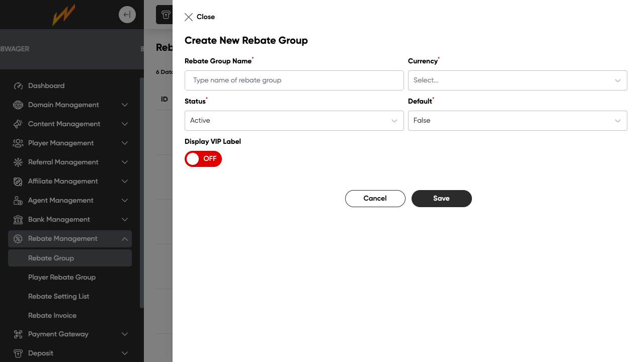Viewport: 644px width, 362px height.
Task: Expand Domain Management chevron
Action: tap(125, 105)
